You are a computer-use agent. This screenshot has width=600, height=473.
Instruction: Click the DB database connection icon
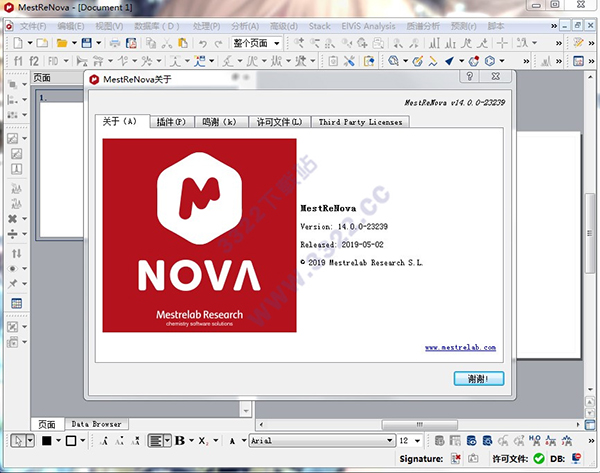click(x=576, y=458)
